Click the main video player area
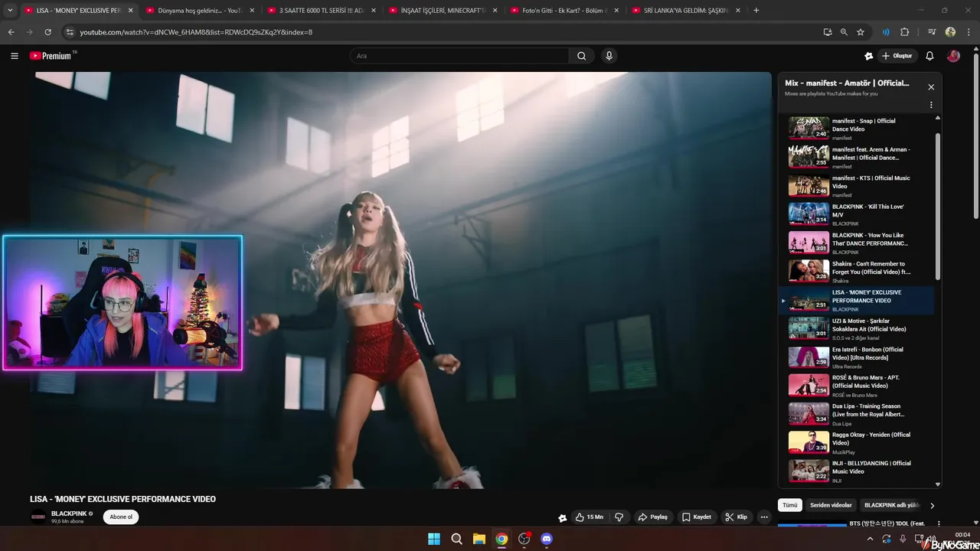This screenshot has width=980, height=551. 401,280
